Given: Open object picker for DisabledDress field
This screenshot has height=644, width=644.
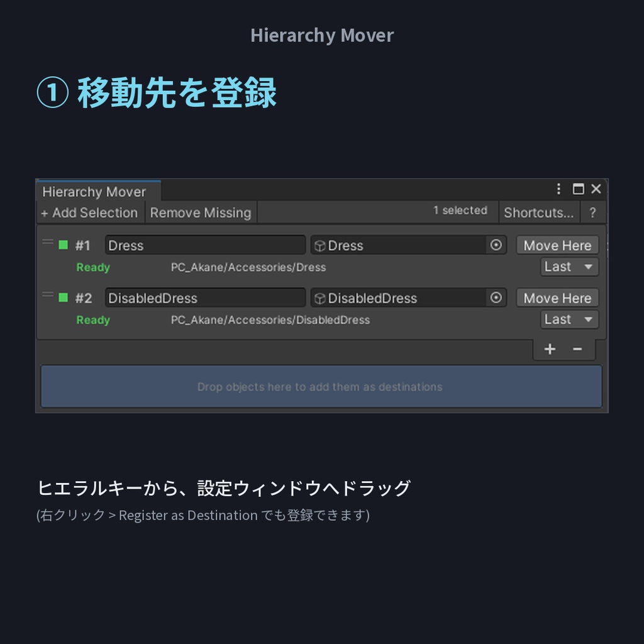Looking at the screenshot, I should 496,297.
